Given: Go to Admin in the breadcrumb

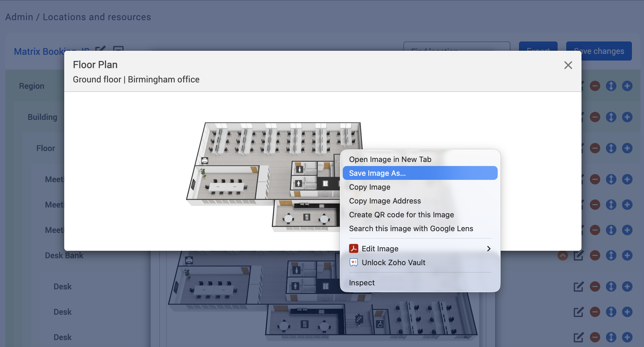Looking at the screenshot, I should click(19, 17).
